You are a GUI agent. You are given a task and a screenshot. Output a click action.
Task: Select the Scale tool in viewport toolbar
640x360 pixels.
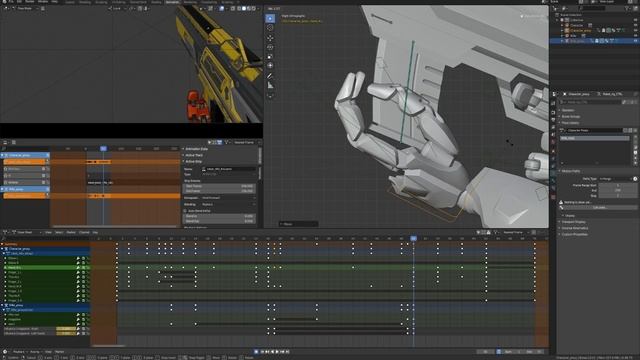(x=270, y=56)
